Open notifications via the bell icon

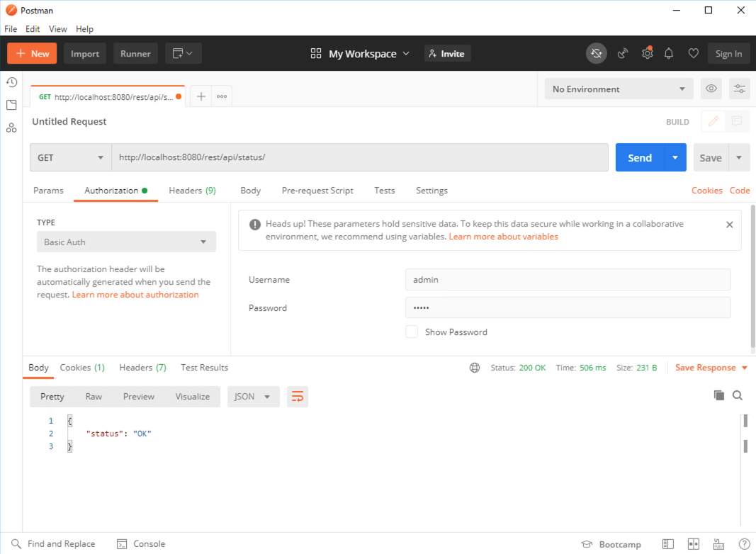(x=668, y=53)
